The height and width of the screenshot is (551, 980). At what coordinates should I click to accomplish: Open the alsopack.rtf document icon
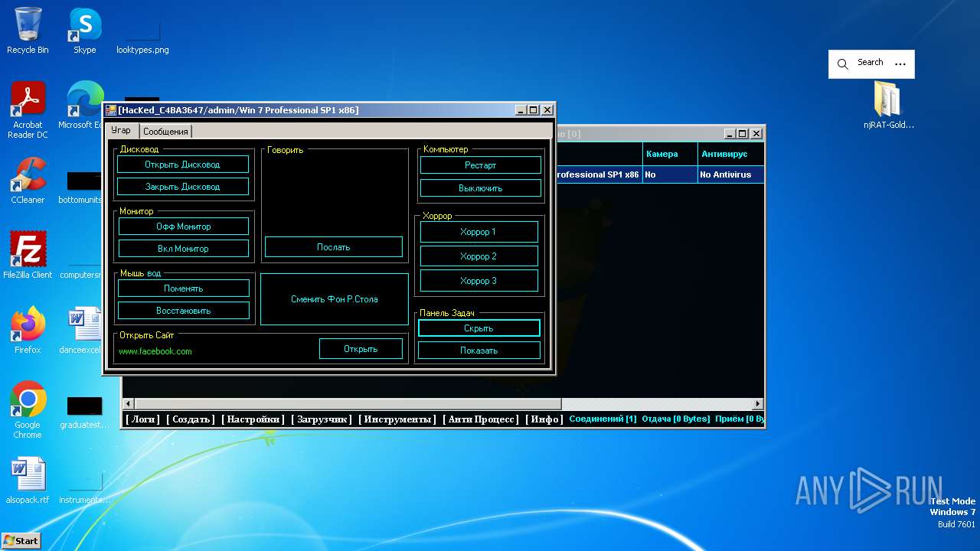pos(28,481)
